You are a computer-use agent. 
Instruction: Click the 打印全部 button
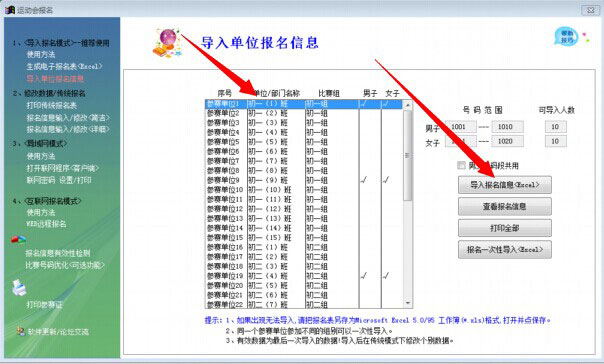tap(505, 228)
